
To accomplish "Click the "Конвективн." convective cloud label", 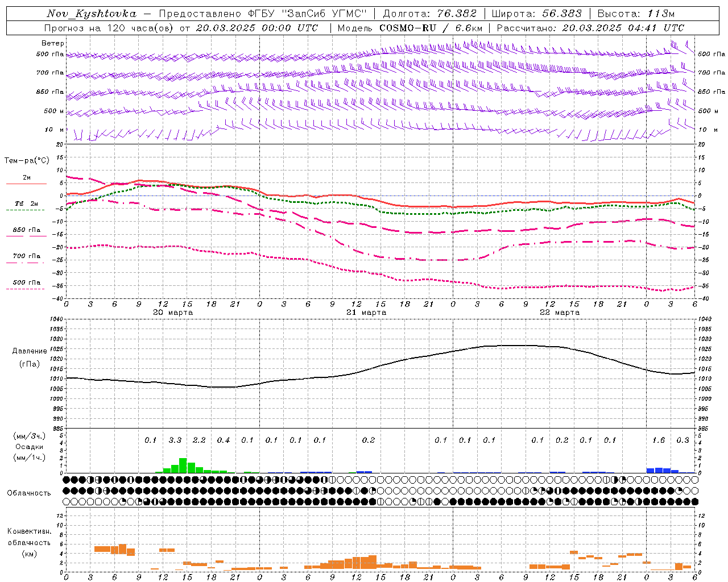I will click(30, 531).
